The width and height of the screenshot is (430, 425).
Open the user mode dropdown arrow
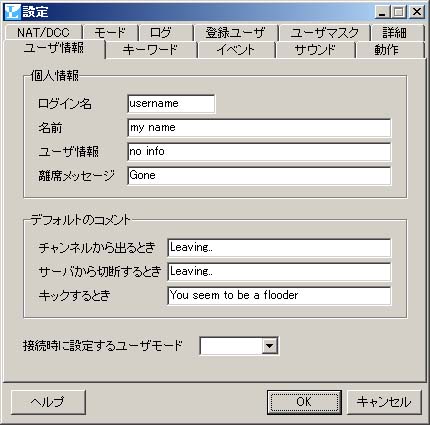coord(269,346)
